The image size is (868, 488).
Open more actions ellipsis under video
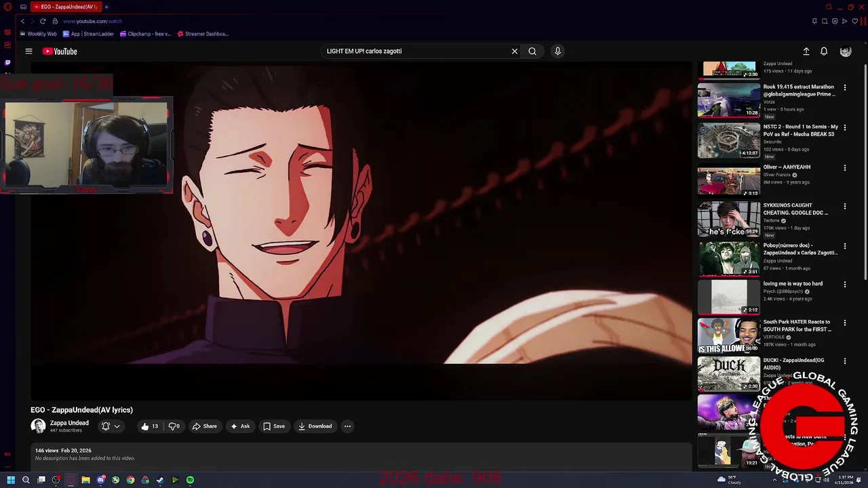coord(347,426)
